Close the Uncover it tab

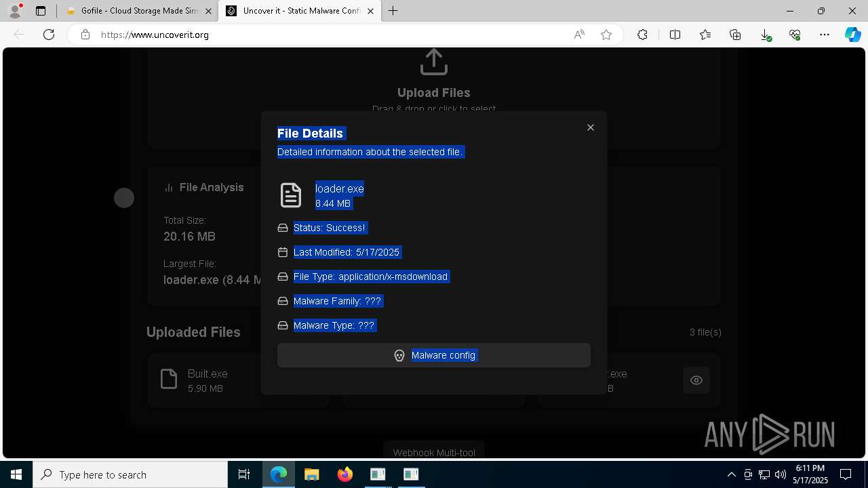pos(370,11)
